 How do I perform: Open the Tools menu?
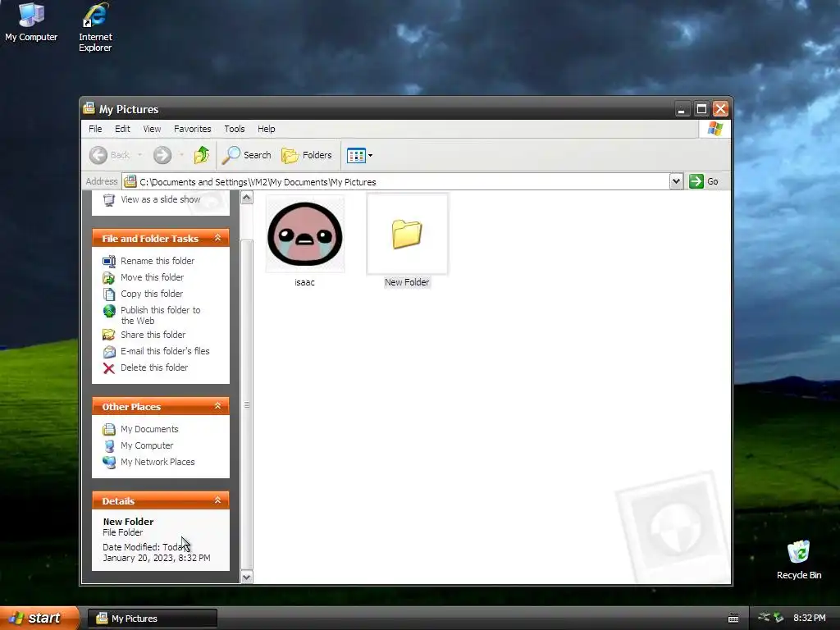point(234,129)
